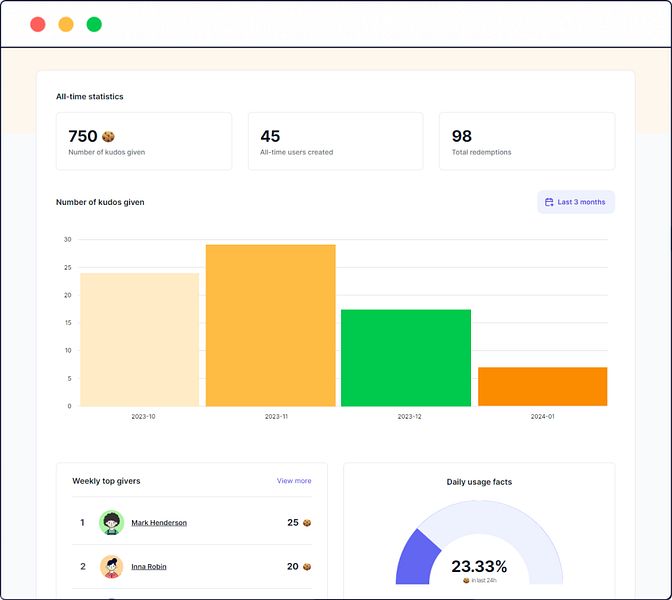Click the green window maximize button
The image size is (672, 600).
point(94,24)
